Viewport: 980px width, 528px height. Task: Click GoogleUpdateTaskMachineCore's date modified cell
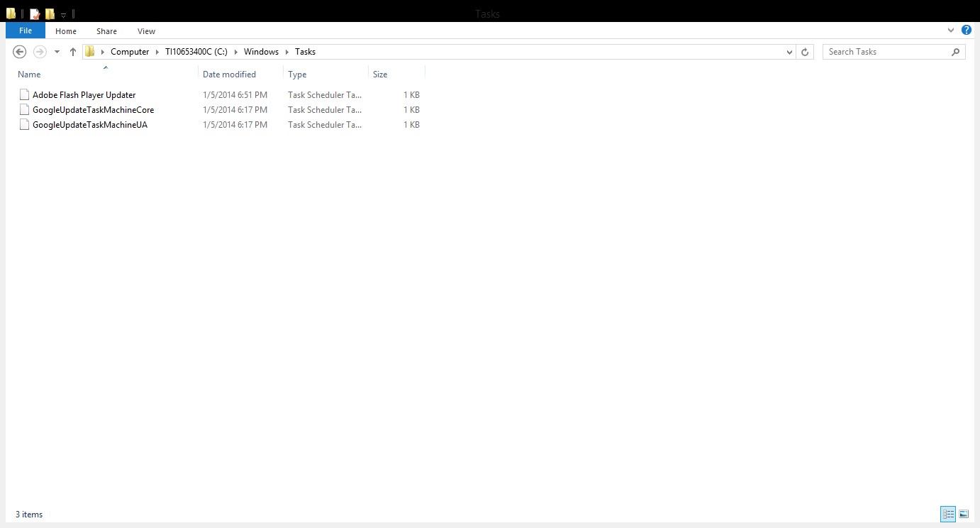click(235, 110)
